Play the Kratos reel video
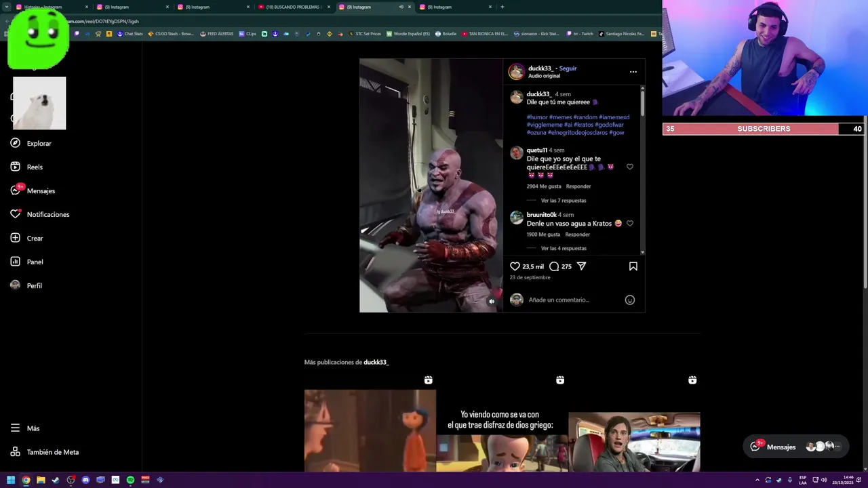The image size is (868, 488). click(431, 185)
